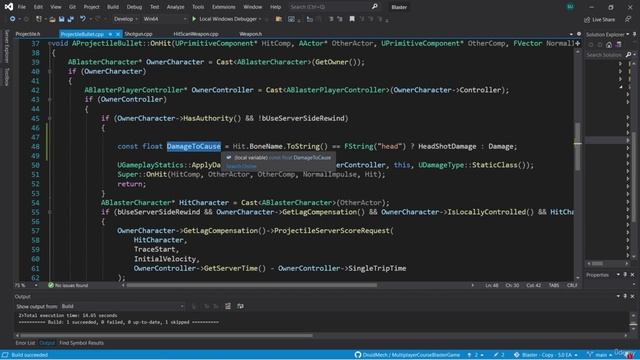Click the No issues found indicator
640x360 pixels.
(68, 285)
